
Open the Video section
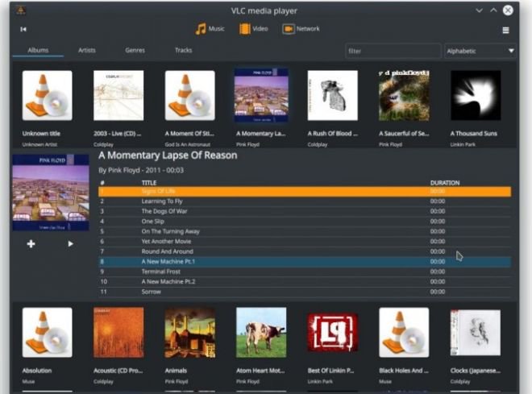[x=253, y=29]
